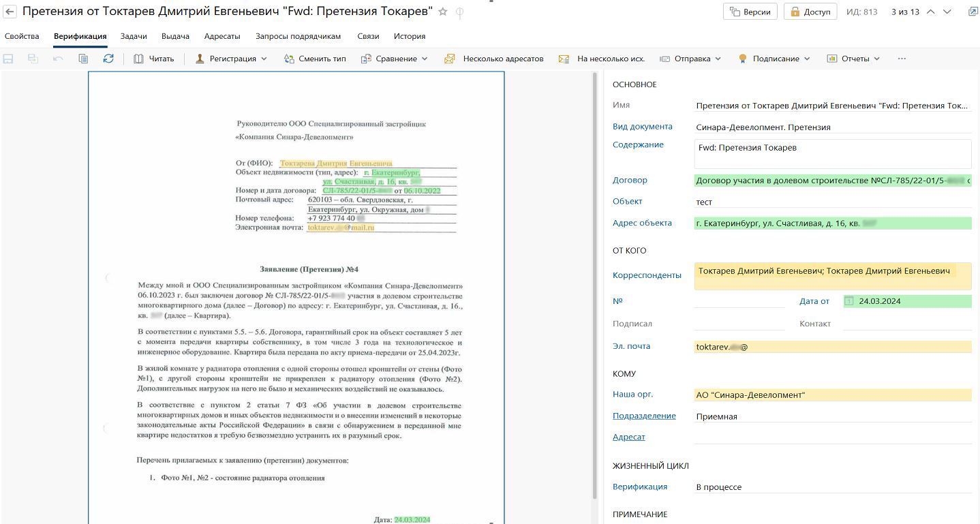Open the three-dots more actions menu

[902, 59]
